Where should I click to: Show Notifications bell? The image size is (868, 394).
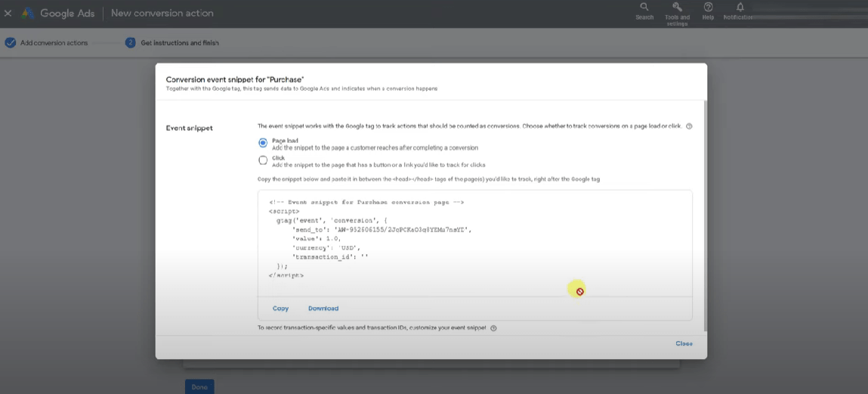(740, 8)
